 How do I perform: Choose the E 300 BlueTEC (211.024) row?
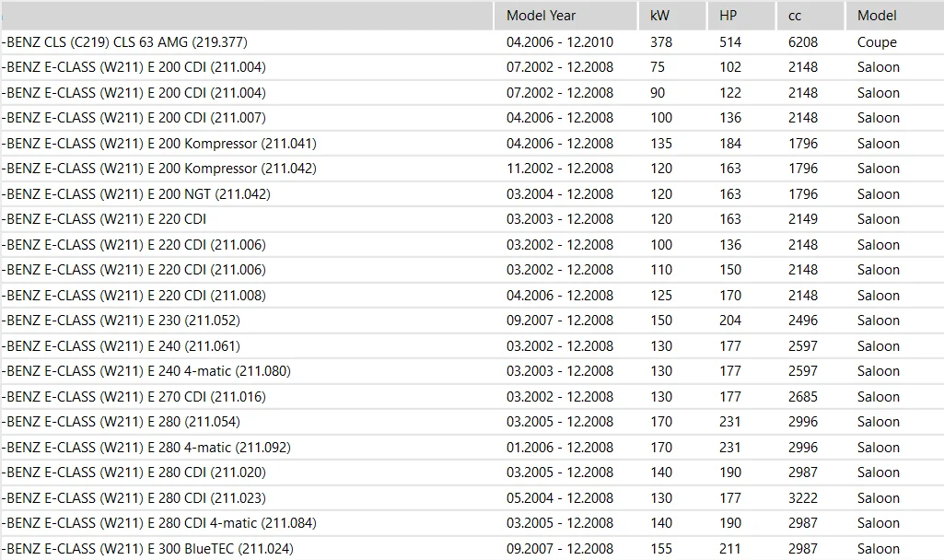click(x=472, y=549)
